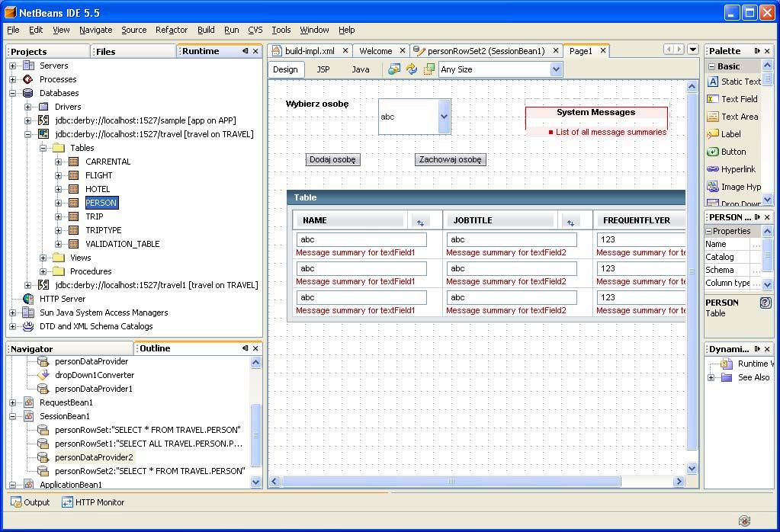Screen dimensions: 780x532
Task: Click the HTTP Monitor icon
Action: tap(67, 502)
